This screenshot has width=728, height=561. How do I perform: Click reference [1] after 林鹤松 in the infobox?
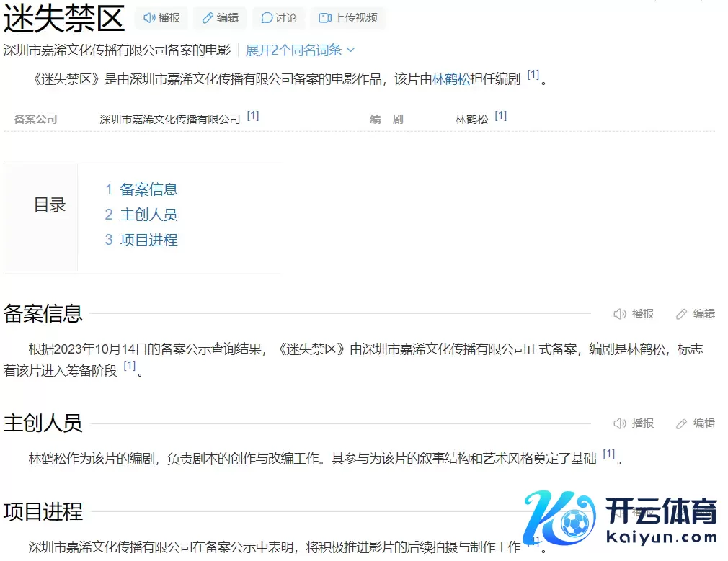click(501, 115)
